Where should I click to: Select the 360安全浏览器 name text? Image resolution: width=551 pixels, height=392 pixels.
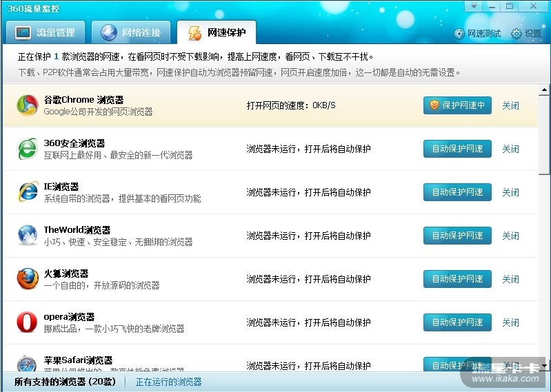(74, 143)
